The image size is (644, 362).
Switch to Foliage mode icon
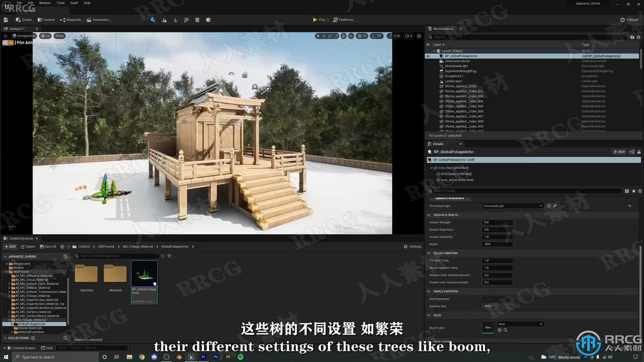(175, 20)
